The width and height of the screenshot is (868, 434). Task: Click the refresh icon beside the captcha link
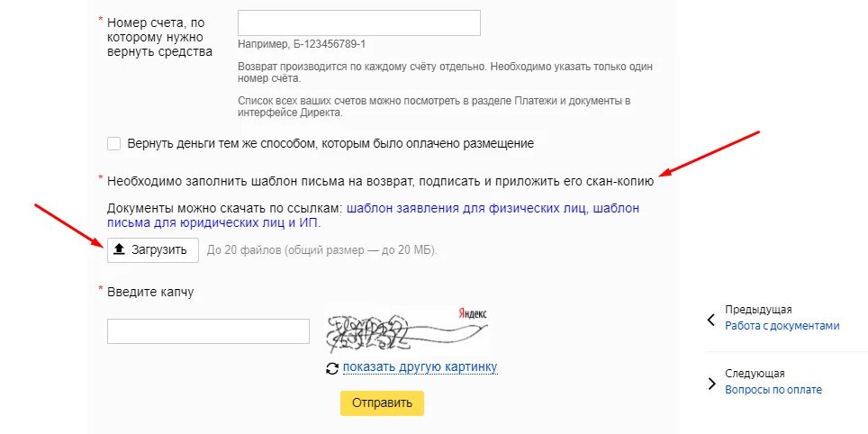(x=332, y=368)
